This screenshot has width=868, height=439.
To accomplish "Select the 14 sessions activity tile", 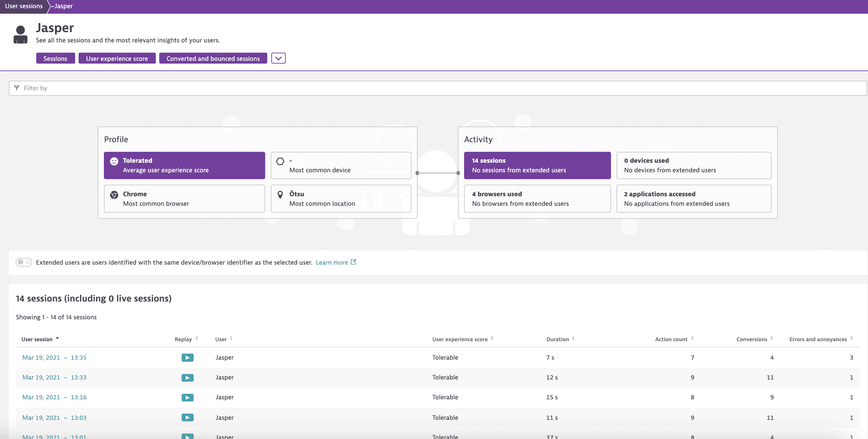I will tap(537, 165).
